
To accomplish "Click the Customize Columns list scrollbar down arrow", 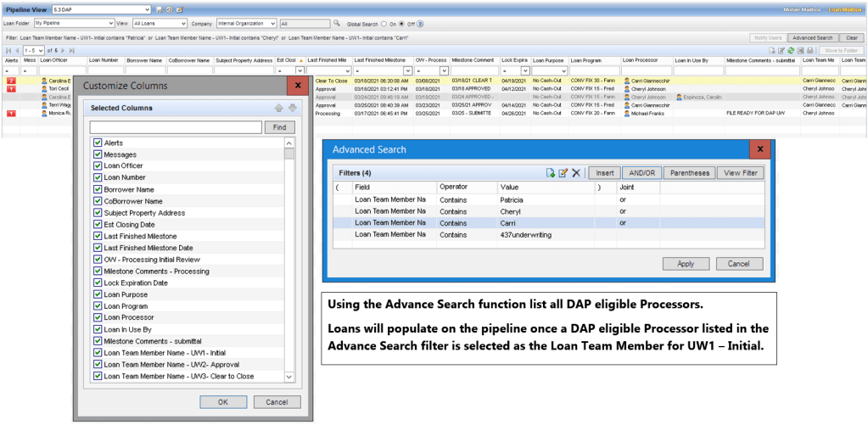I will tap(289, 377).
